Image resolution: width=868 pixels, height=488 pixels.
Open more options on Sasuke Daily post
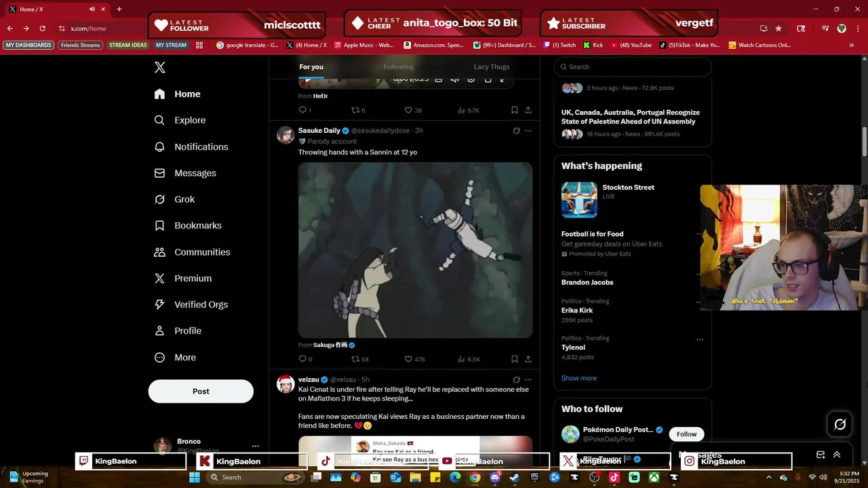pos(528,131)
